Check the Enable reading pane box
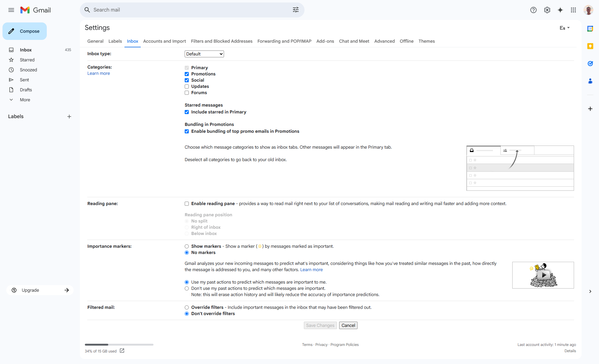This screenshot has height=364, width=599. pyautogui.click(x=187, y=204)
